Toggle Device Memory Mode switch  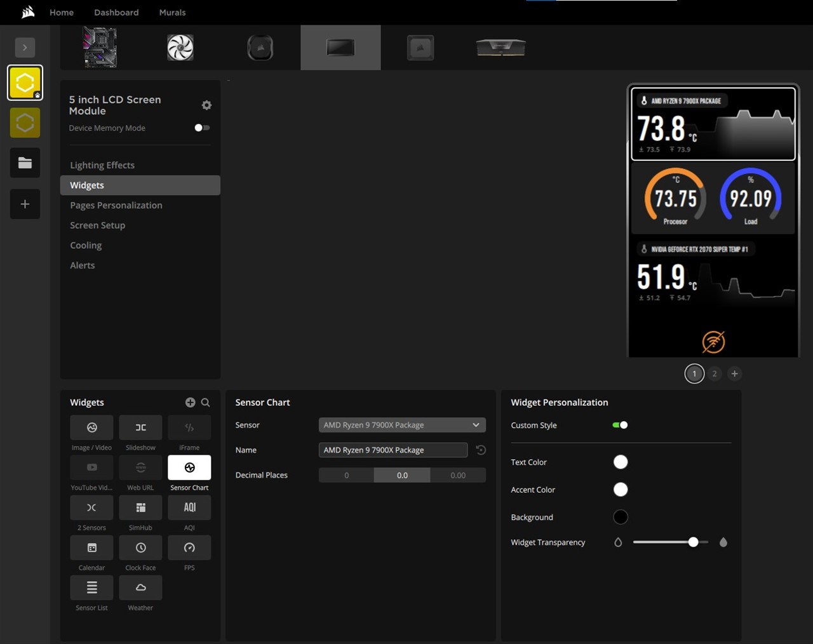(x=202, y=128)
